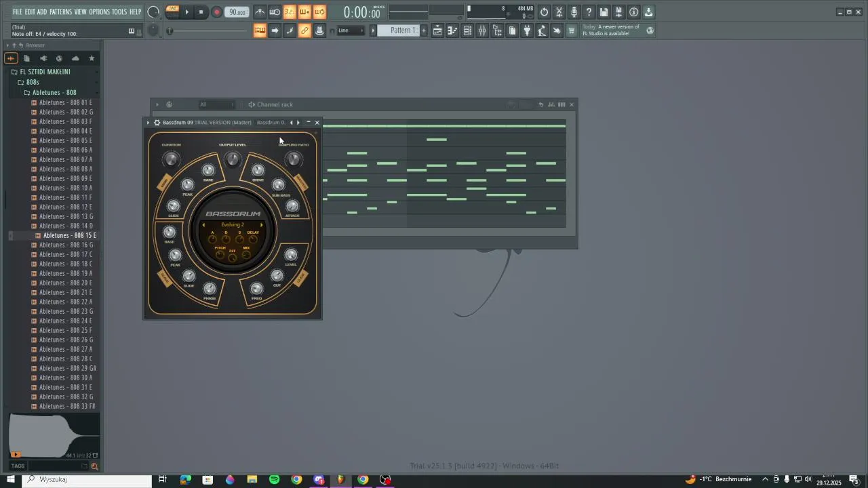Open the VIEW menu

(x=80, y=12)
